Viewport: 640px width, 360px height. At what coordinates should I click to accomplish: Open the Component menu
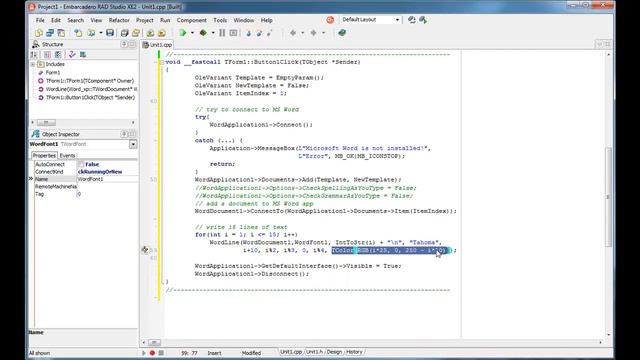click(191, 20)
